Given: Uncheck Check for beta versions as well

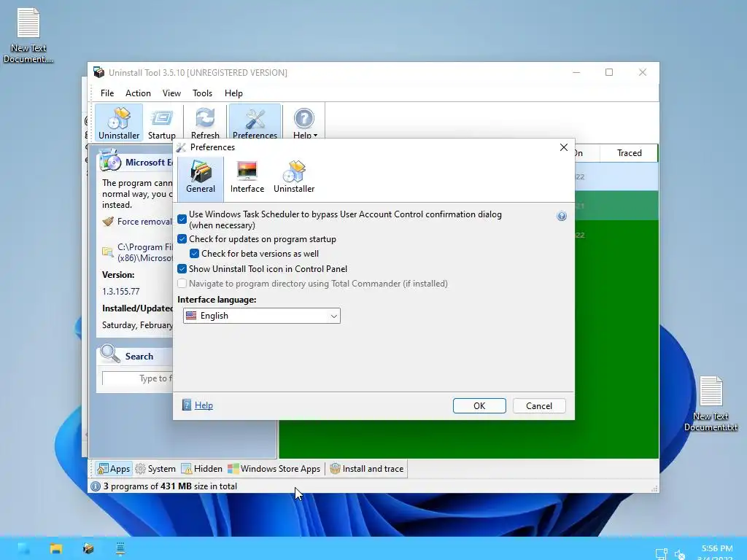Looking at the screenshot, I should [x=194, y=253].
